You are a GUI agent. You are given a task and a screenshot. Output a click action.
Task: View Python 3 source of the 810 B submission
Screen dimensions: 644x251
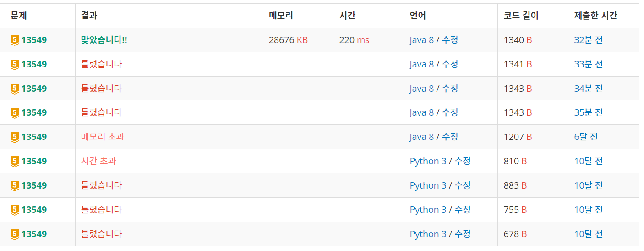[x=428, y=161]
